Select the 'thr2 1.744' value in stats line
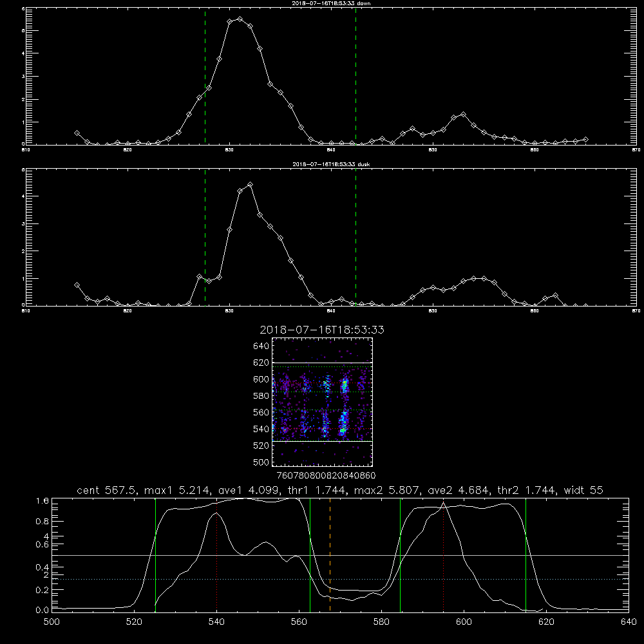 [526, 490]
